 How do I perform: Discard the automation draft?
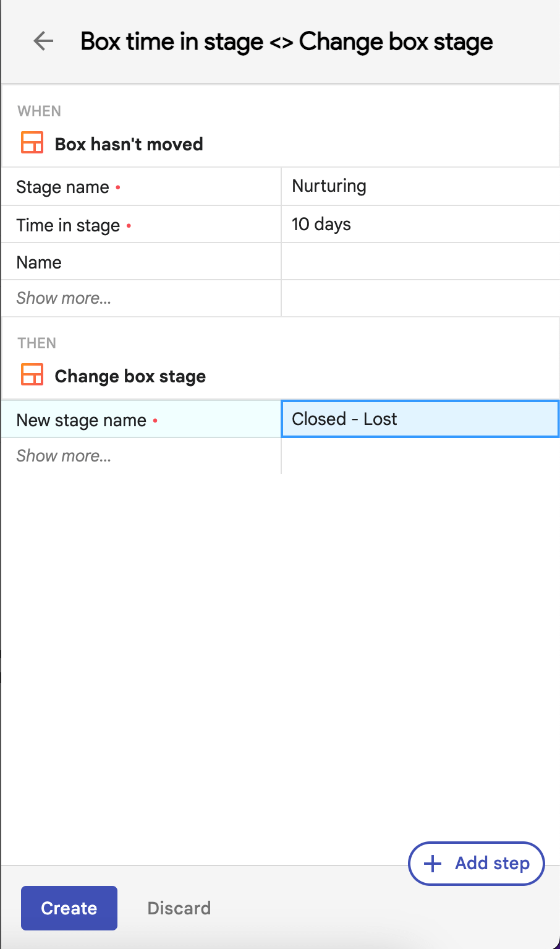[179, 908]
